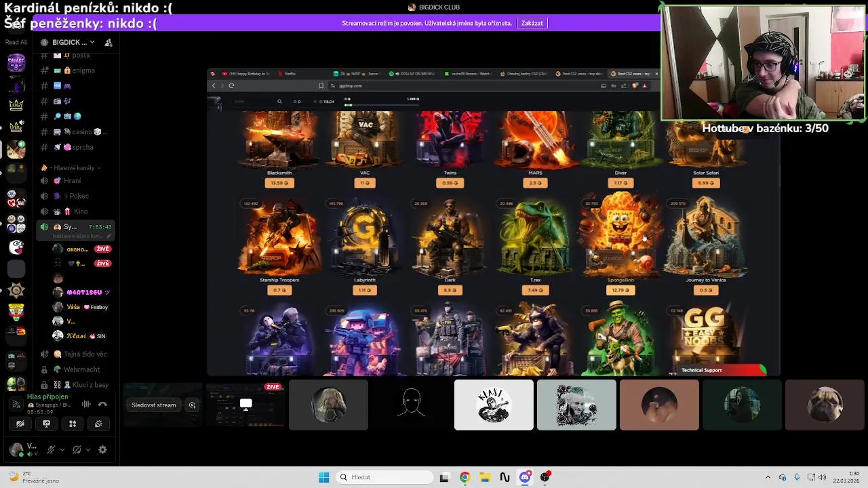
Task: Join the Pokec voice channel
Action: (76, 196)
